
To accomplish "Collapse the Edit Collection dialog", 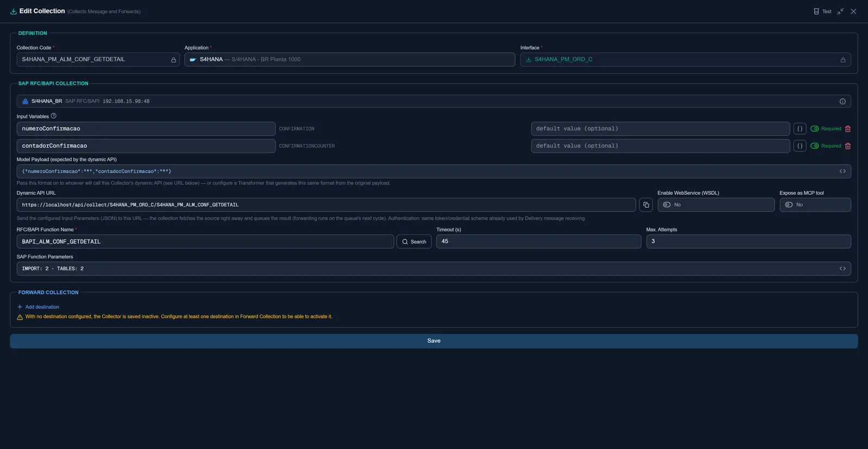I will [840, 11].
